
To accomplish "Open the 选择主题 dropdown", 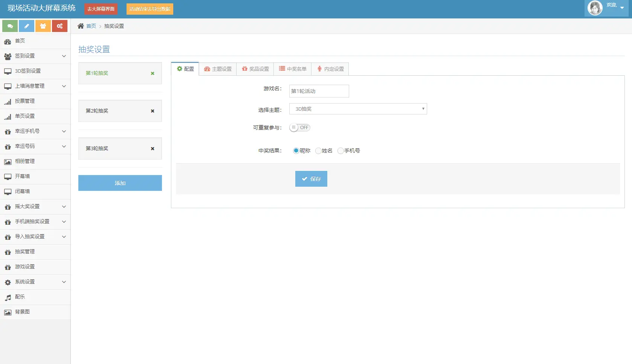I will pos(358,109).
